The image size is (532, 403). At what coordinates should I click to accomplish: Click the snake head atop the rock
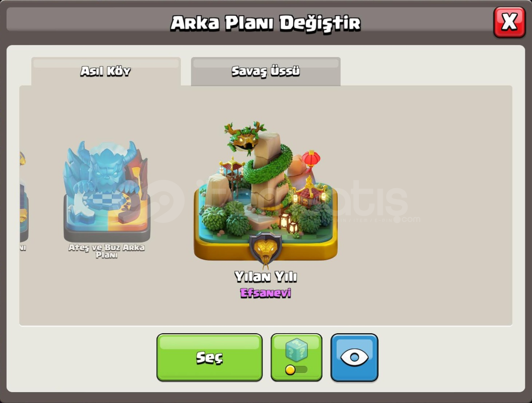click(x=246, y=140)
